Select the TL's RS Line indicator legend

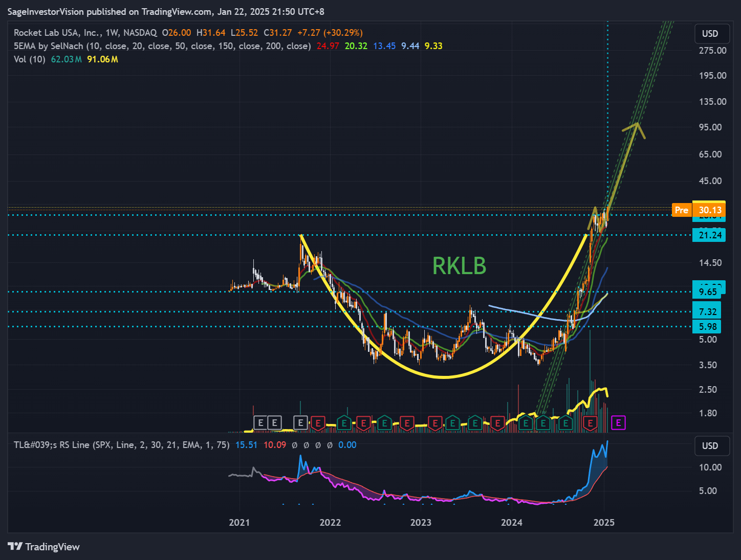pos(121,445)
